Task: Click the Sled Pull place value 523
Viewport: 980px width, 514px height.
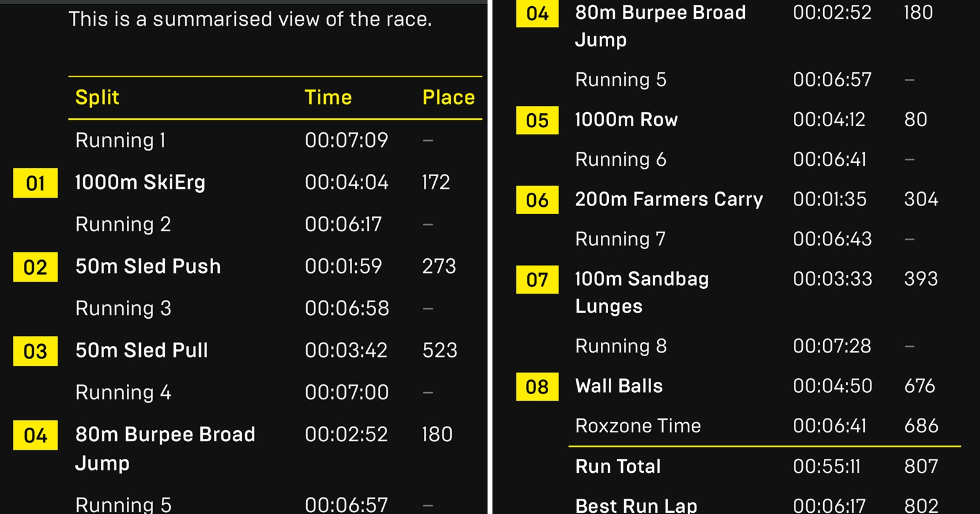Action: click(x=440, y=350)
